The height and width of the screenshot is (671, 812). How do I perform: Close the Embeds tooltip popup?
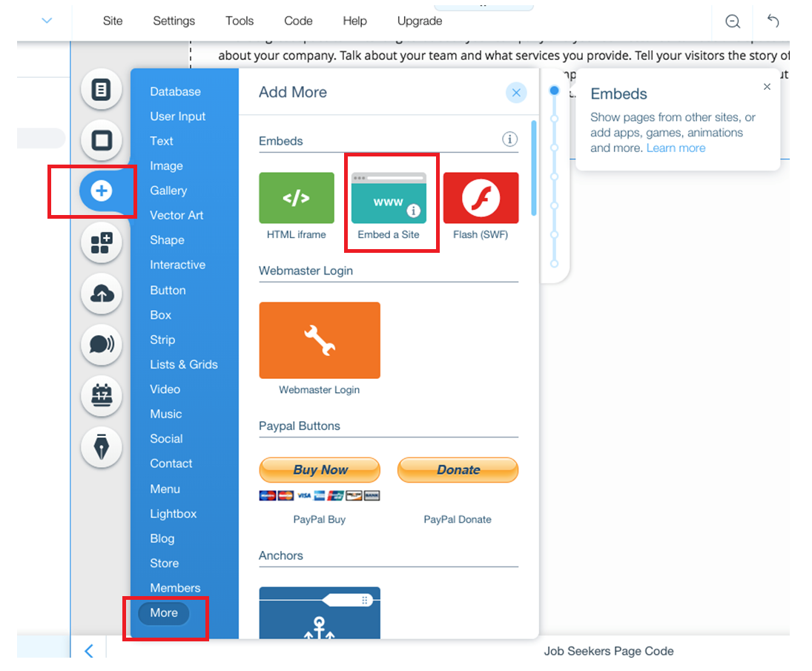(x=767, y=87)
